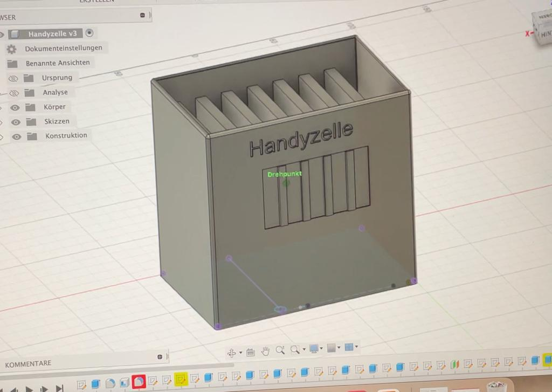Viewport: 552px width, 392px height.
Task: Expand the Display Settings dropdown arrow
Action: tap(321, 348)
